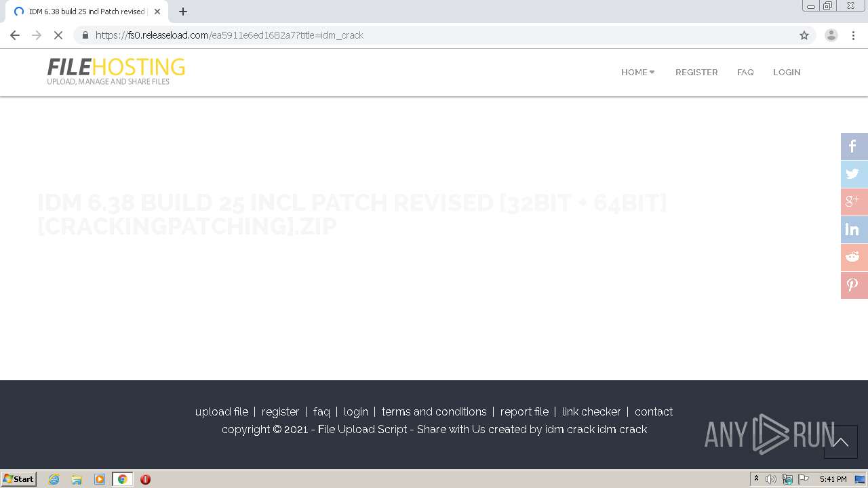Share the page on Facebook sidebar icon

tap(854, 146)
